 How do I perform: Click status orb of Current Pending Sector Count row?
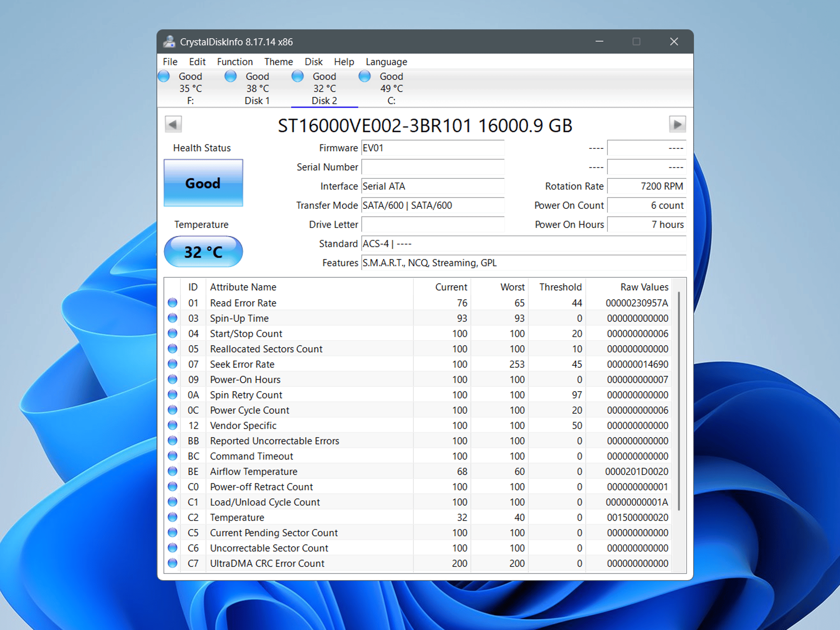[173, 532]
